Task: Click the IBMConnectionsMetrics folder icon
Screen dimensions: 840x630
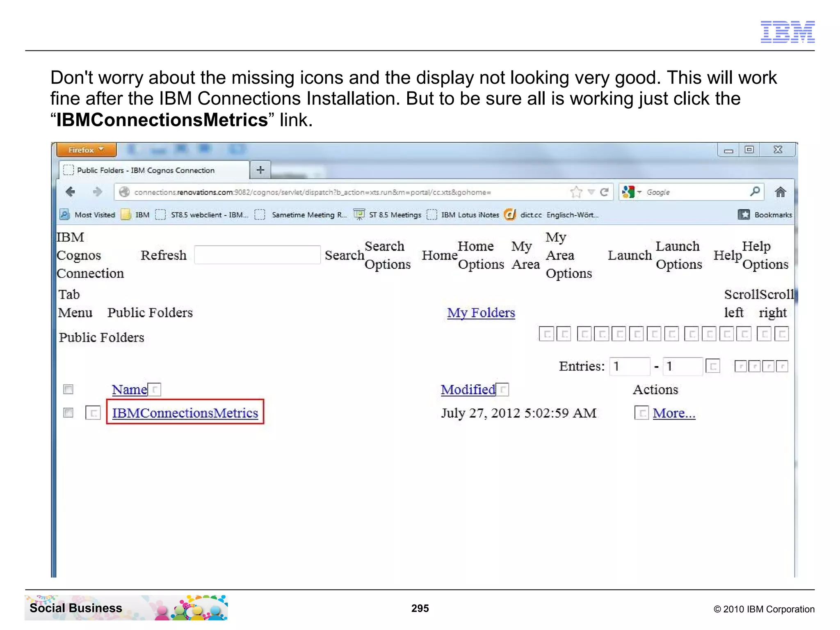Action: click(93, 413)
